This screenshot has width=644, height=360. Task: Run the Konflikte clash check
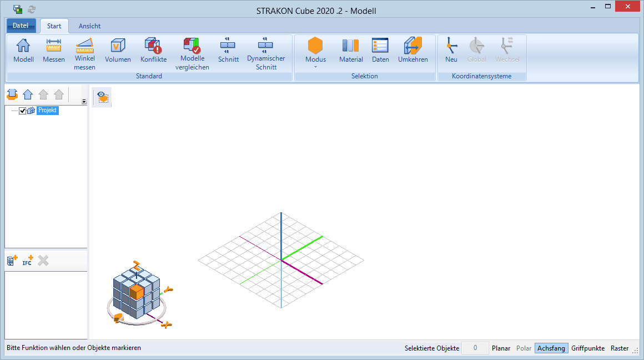[x=154, y=50]
